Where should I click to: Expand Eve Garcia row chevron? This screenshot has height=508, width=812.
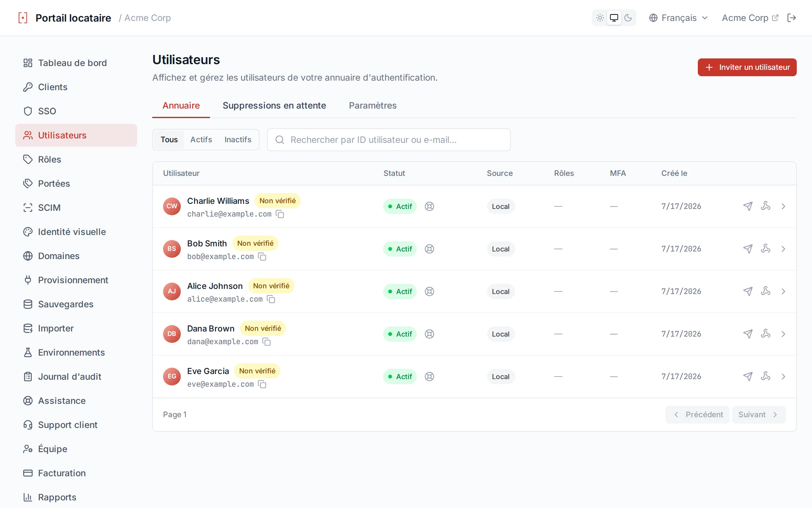pyautogui.click(x=783, y=377)
